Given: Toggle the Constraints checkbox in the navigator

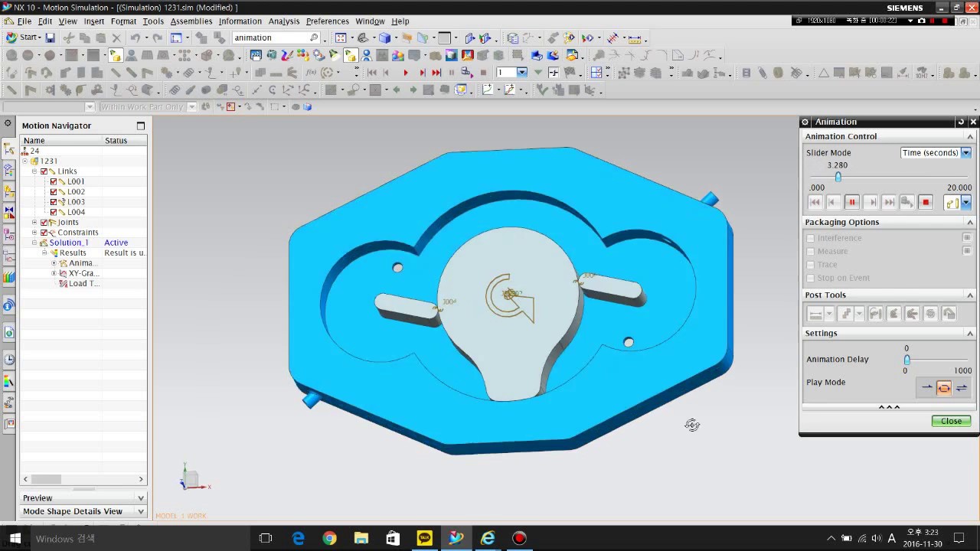Looking at the screenshot, I should click(x=44, y=233).
